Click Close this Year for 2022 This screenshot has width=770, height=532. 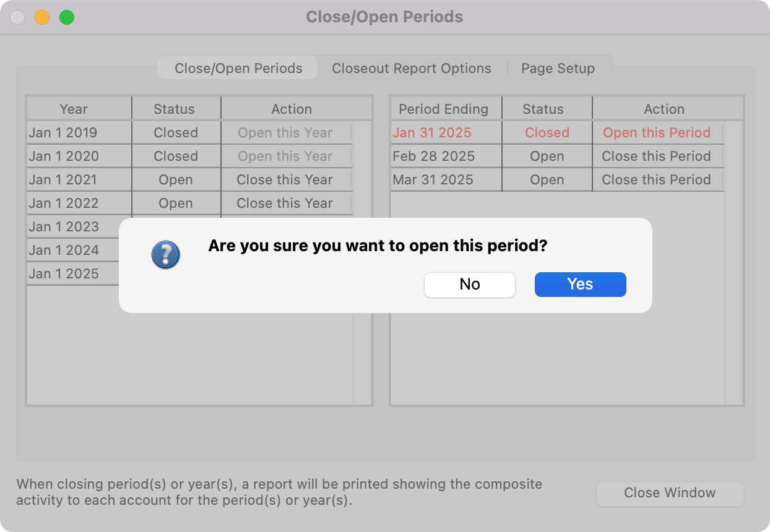point(285,204)
